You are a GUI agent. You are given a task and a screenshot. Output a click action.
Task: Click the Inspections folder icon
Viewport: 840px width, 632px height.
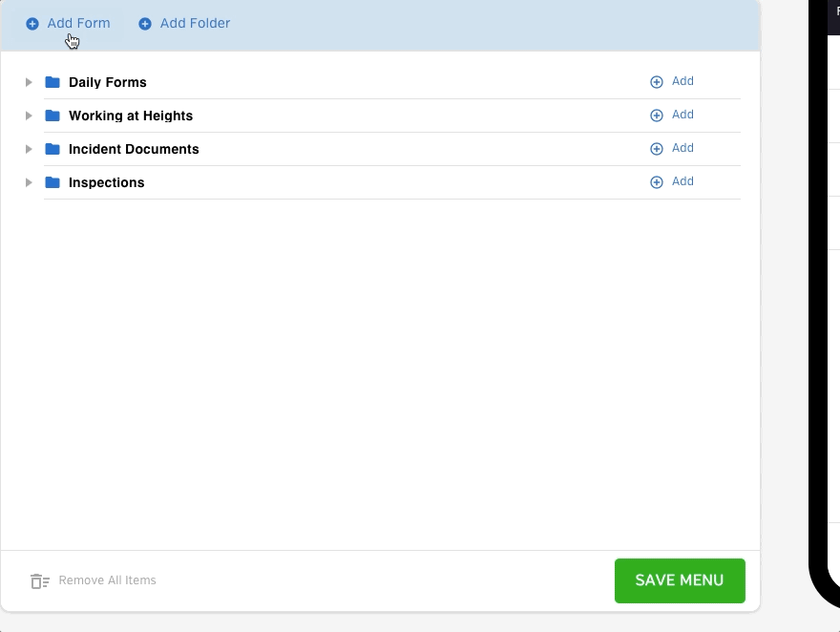(x=52, y=182)
